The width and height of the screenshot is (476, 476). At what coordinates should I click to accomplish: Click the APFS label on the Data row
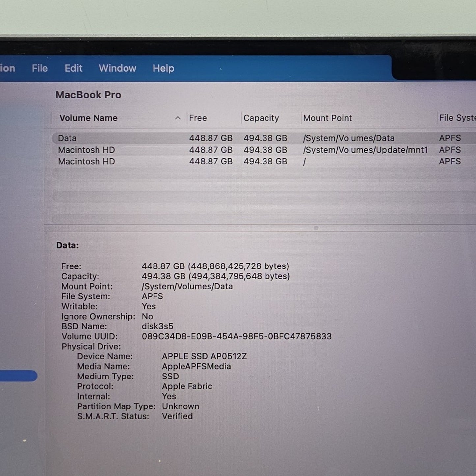[x=450, y=138]
